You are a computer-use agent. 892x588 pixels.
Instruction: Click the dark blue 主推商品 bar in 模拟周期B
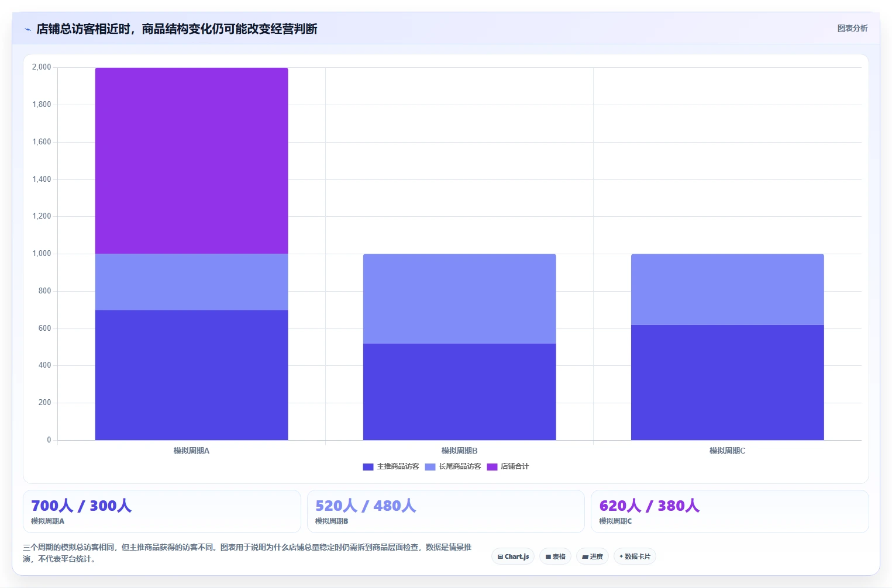[459, 392]
